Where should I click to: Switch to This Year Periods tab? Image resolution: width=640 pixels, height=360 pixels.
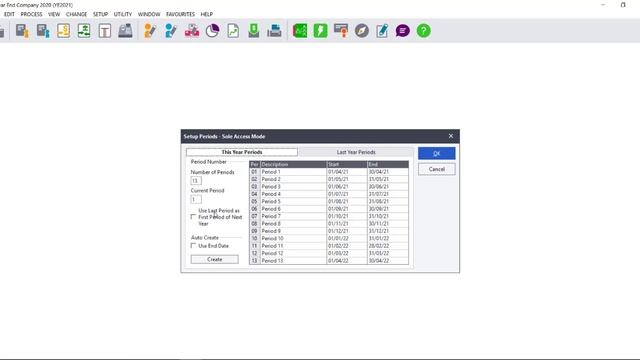coord(242,152)
